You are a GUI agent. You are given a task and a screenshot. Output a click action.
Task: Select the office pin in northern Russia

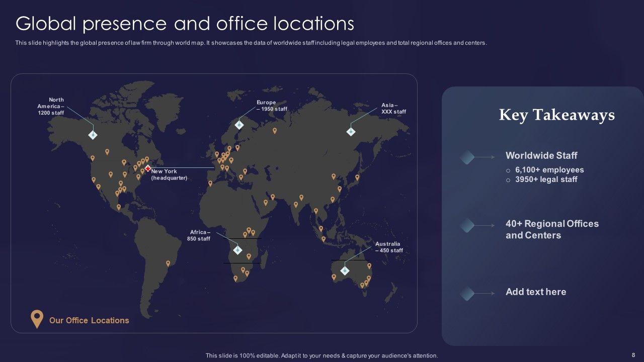pos(275,131)
